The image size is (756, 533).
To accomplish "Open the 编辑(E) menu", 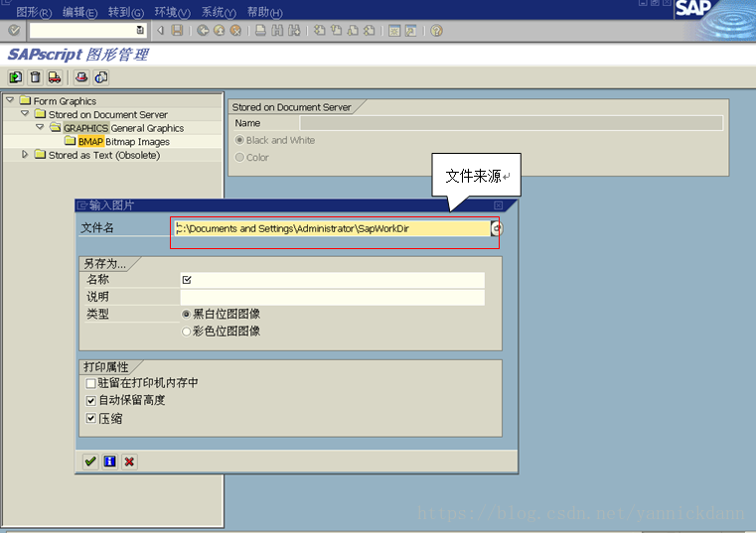I will pos(80,12).
